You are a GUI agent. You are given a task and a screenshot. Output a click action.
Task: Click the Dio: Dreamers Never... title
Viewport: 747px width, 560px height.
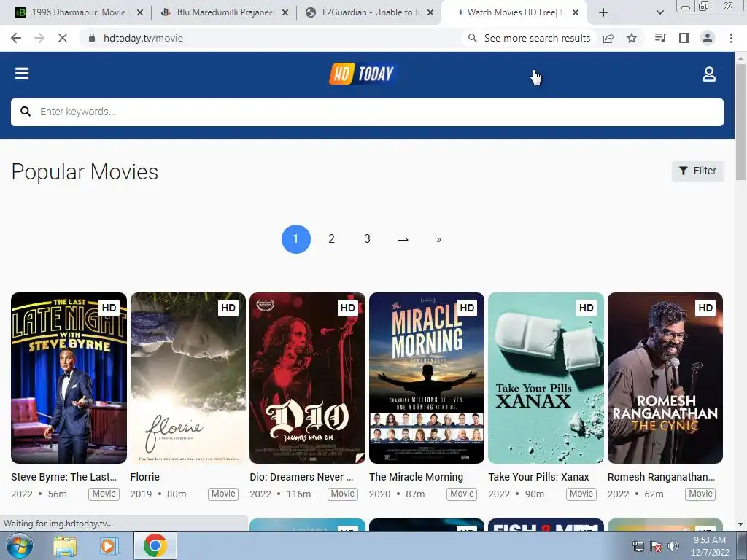[301, 477]
